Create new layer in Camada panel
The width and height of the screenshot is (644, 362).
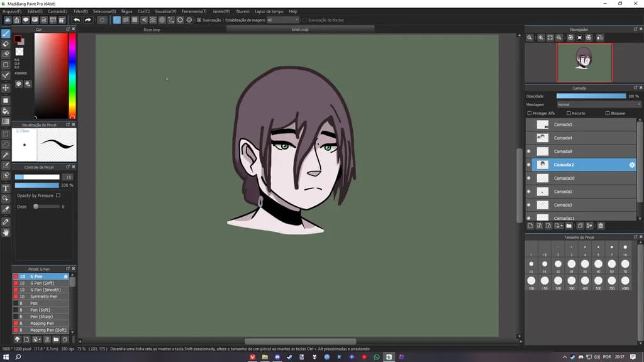(x=530, y=226)
